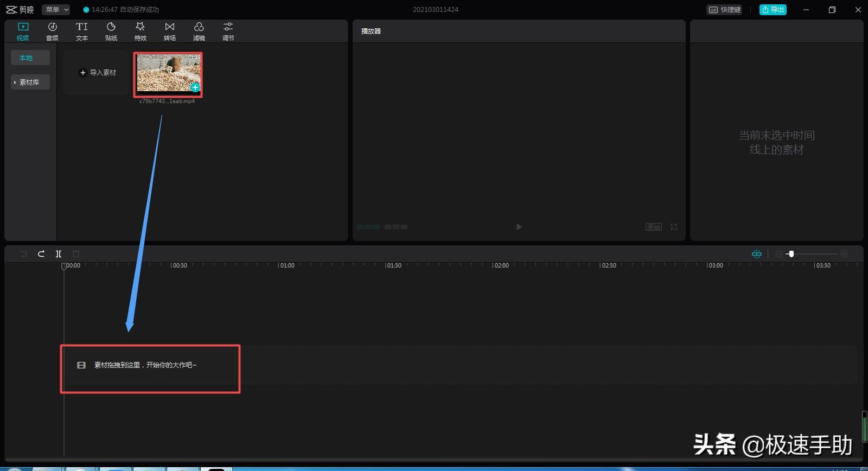Click the redo arrow in timeline toolbar
The image size is (868, 471).
point(41,254)
